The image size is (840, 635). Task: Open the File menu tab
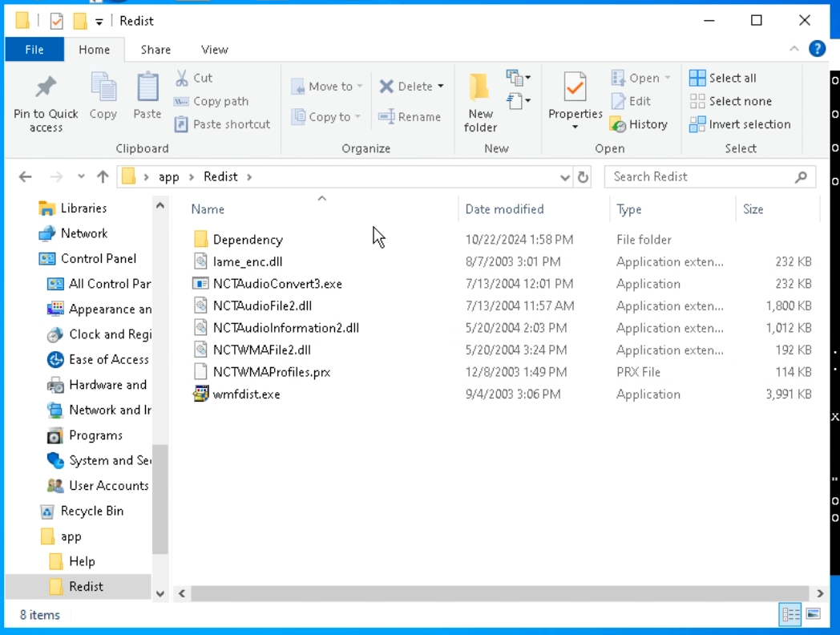click(x=34, y=50)
